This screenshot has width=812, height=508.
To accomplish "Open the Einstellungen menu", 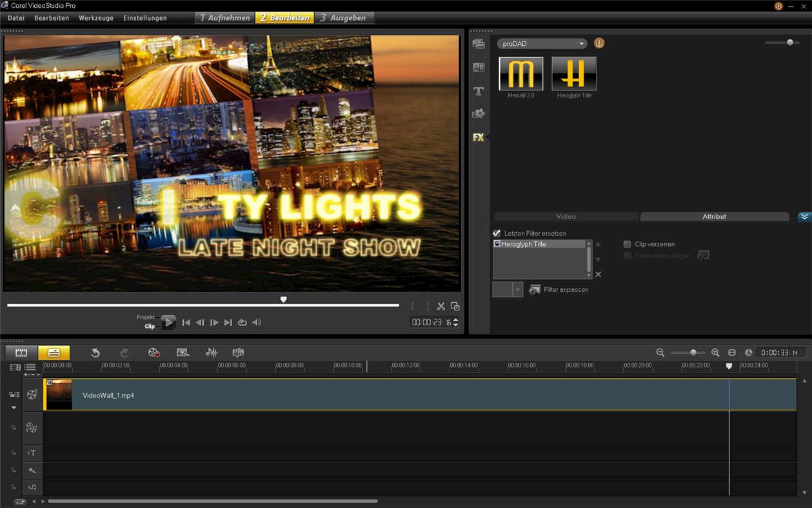I will [145, 18].
